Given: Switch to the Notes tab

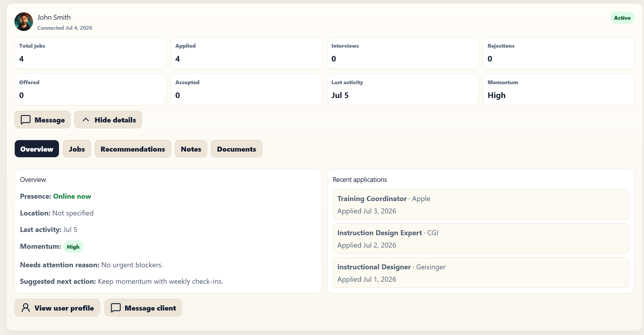Looking at the screenshot, I should (x=191, y=149).
